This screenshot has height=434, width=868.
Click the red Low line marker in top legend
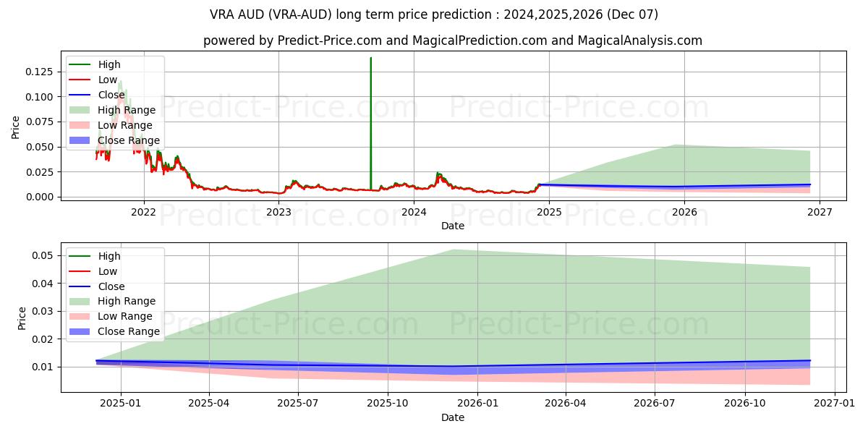(80, 80)
